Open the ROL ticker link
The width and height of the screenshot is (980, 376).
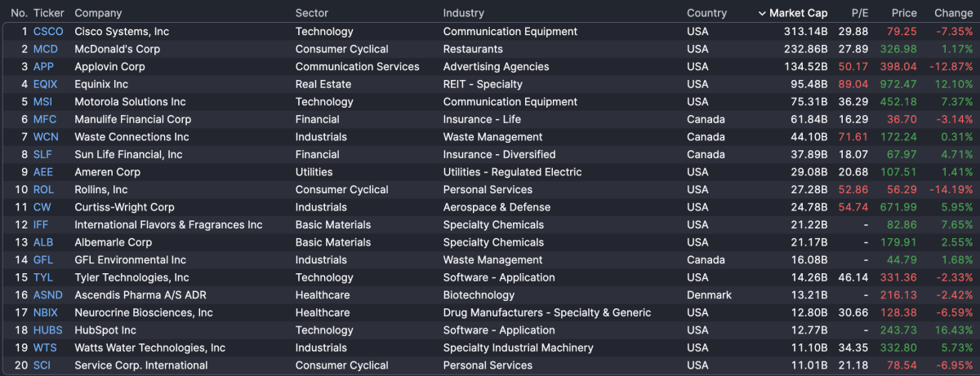(43, 189)
